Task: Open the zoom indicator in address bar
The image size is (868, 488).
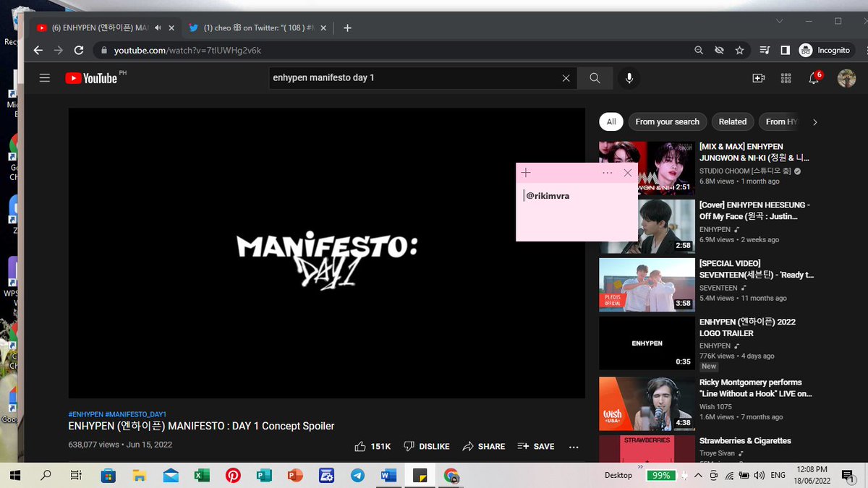Action: coord(698,51)
